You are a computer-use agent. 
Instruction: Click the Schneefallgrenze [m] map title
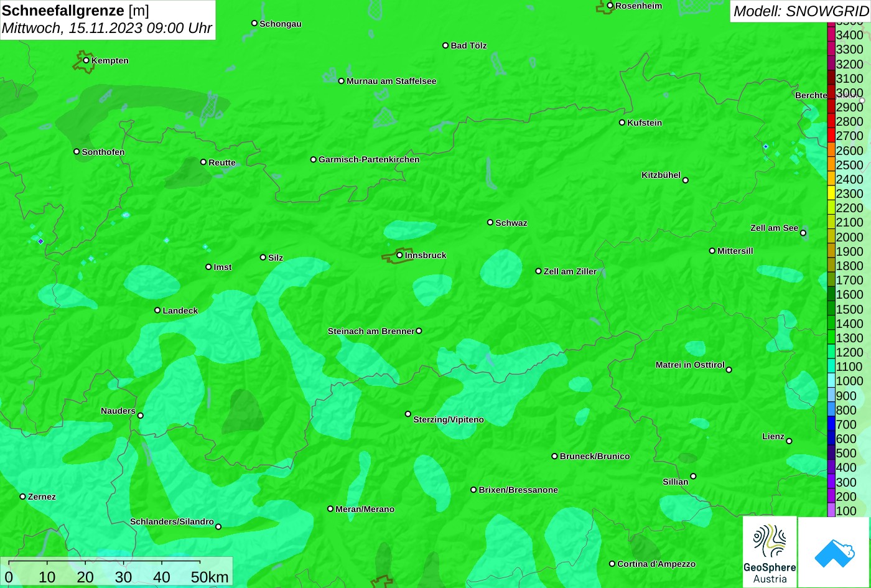tap(75, 11)
